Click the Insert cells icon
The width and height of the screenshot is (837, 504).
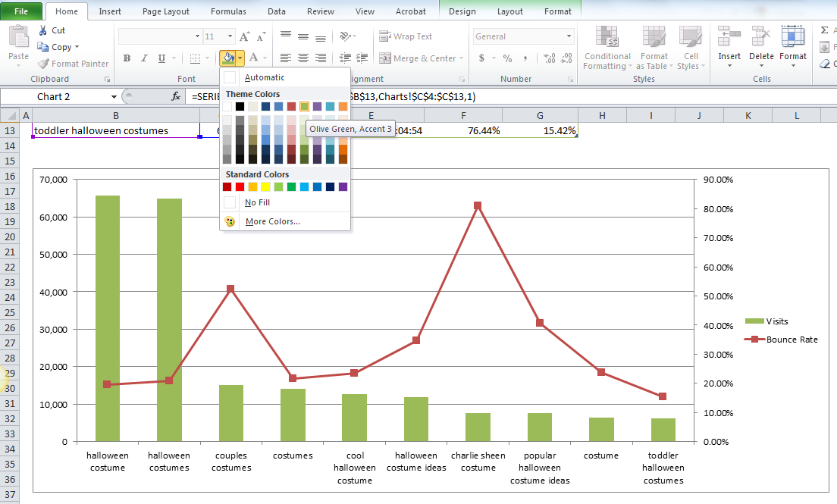click(x=729, y=36)
